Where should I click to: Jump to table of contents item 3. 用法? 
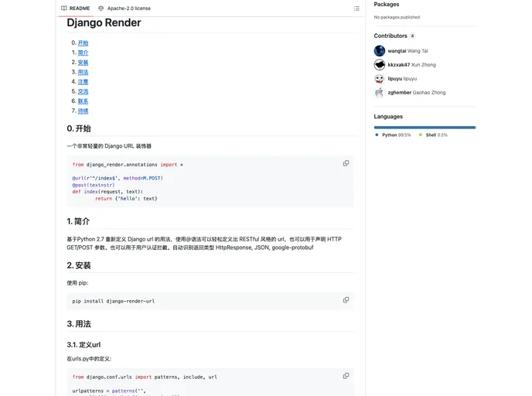pos(83,72)
